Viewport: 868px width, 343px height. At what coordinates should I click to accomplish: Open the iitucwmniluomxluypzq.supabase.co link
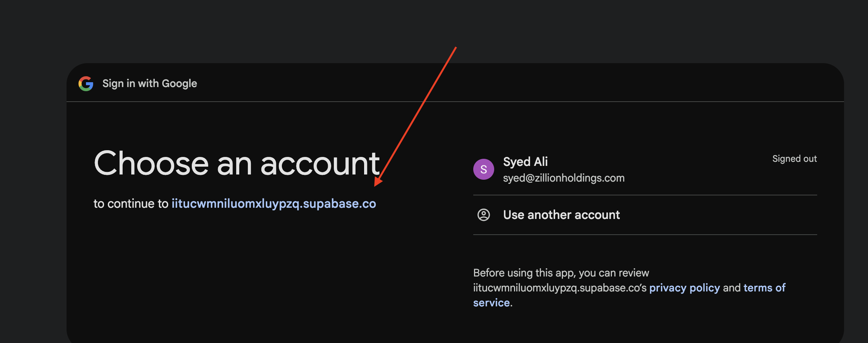(x=274, y=204)
